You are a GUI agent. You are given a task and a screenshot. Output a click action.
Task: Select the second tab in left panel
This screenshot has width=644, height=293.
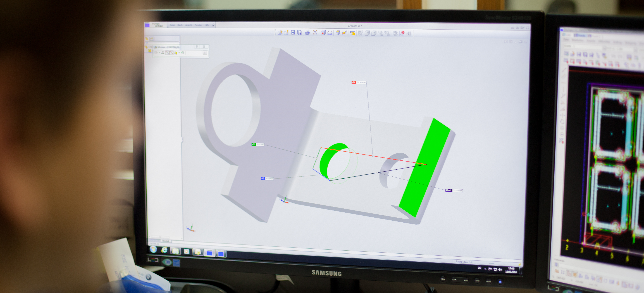[152, 39]
